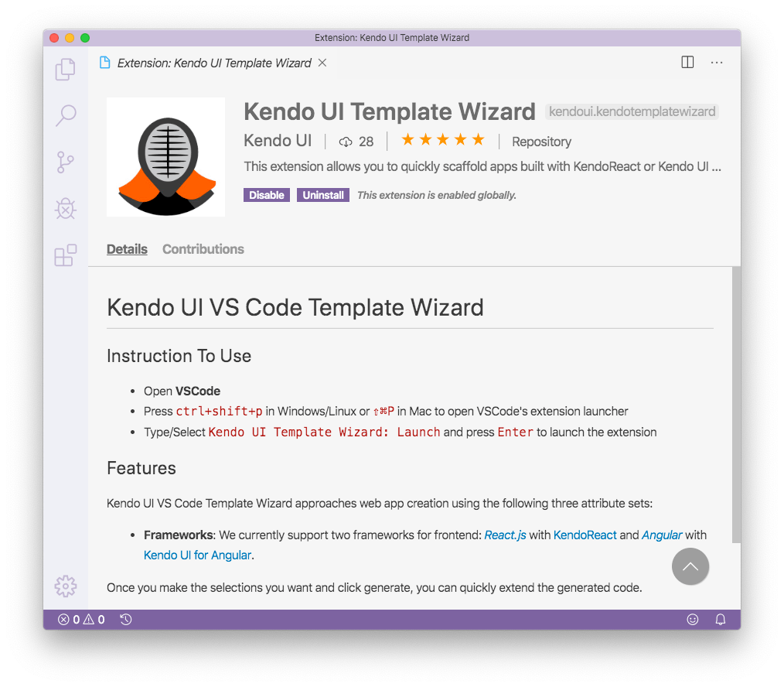Click the errors and warnings status indicator
Image resolution: width=784 pixels, height=687 pixels.
coord(81,620)
